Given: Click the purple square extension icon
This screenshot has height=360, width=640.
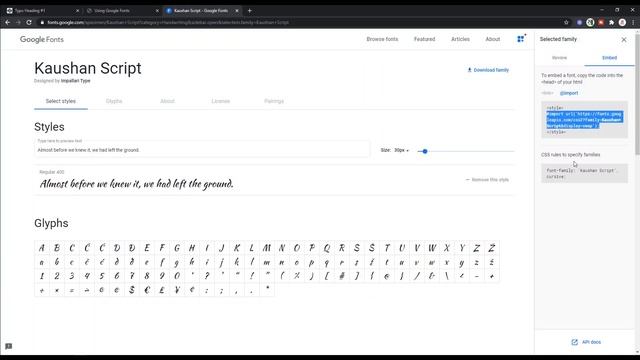Looking at the screenshot, I should pos(579,22).
